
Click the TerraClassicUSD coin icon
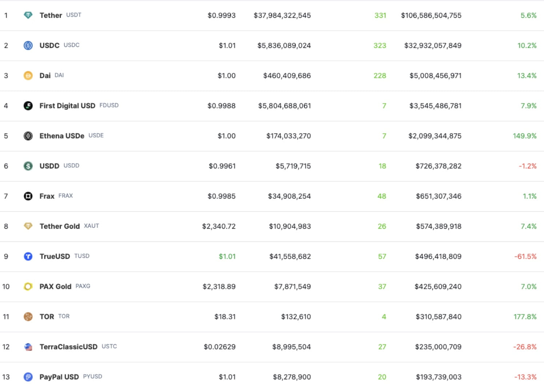point(28,347)
